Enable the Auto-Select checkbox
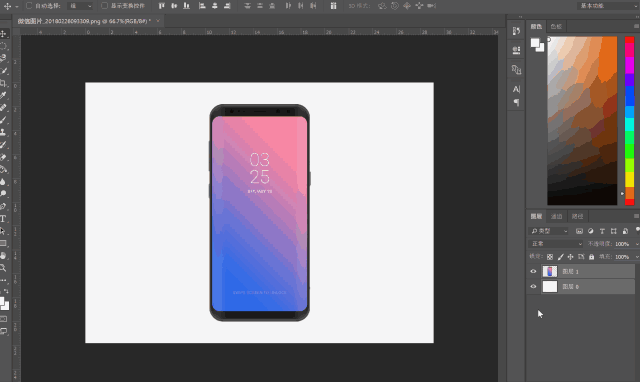This screenshot has width=640, height=382. (x=29, y=6)
